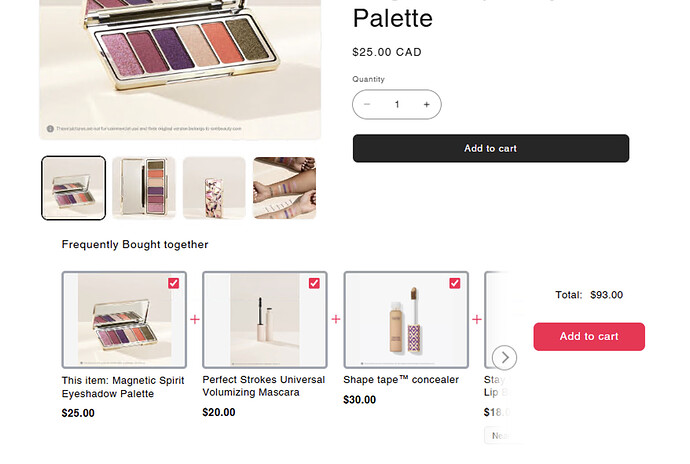Select the open palette with mirror thumbnail
Image resolution: width=690 pixels, height=464 pixels.
144,187
